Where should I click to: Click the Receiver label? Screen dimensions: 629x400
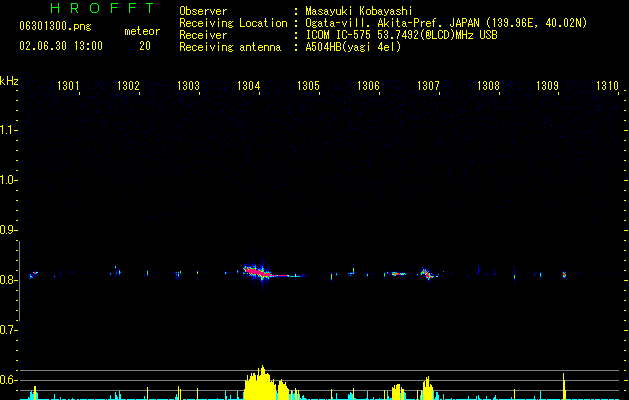click(203, 35)
